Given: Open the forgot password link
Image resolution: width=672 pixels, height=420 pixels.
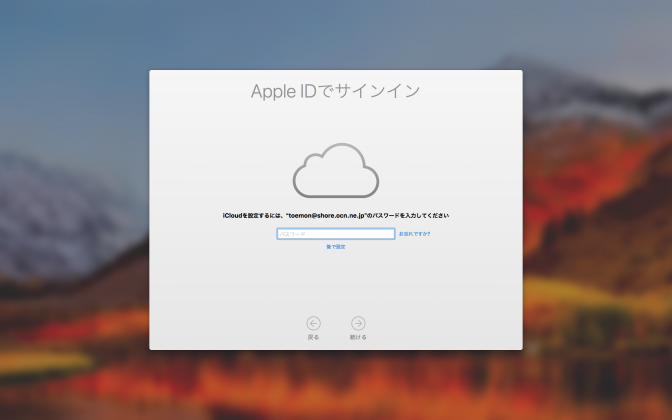Looking at the screenshot, I should pyautogui.click(x=414, y=234).
